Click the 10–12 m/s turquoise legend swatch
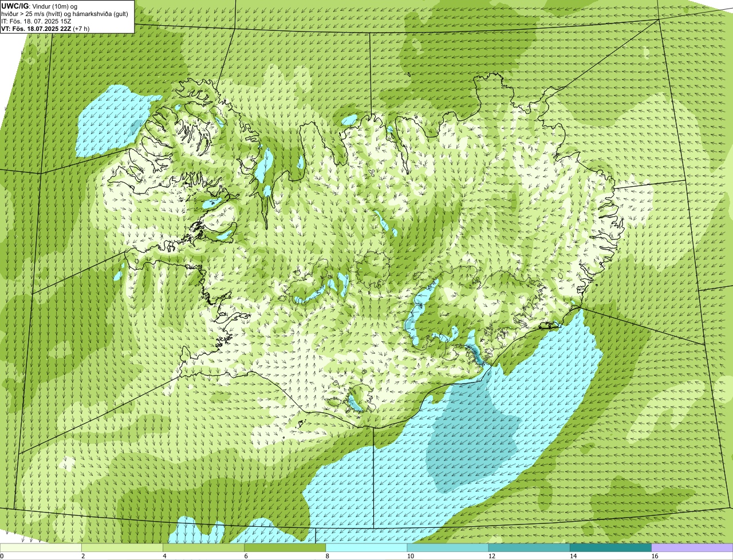 point(448,547)
